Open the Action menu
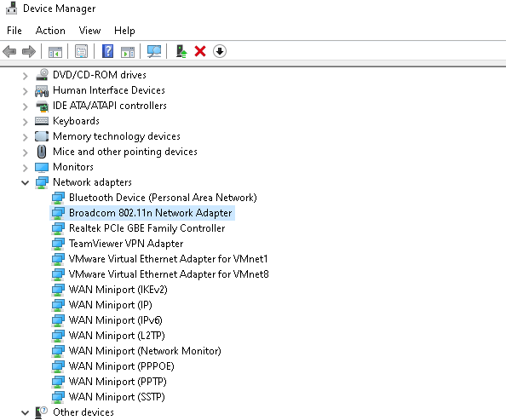 pyautogui.click(x=50, y=31)
